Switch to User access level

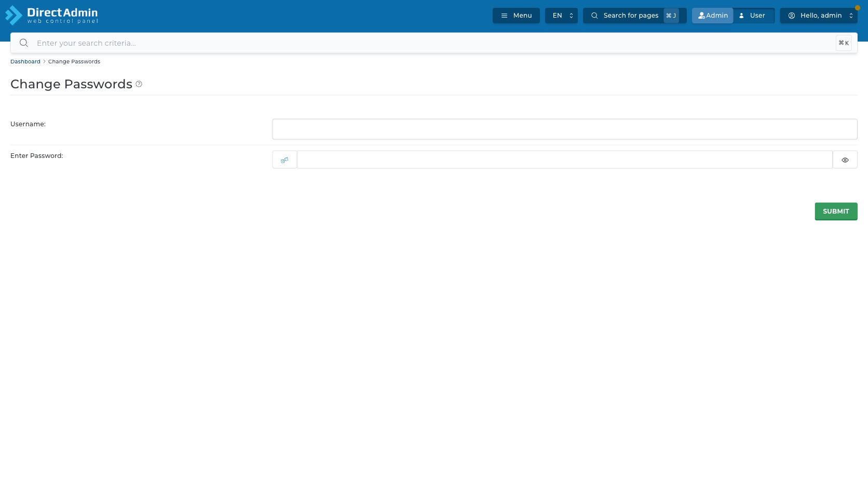click(754, 16)
